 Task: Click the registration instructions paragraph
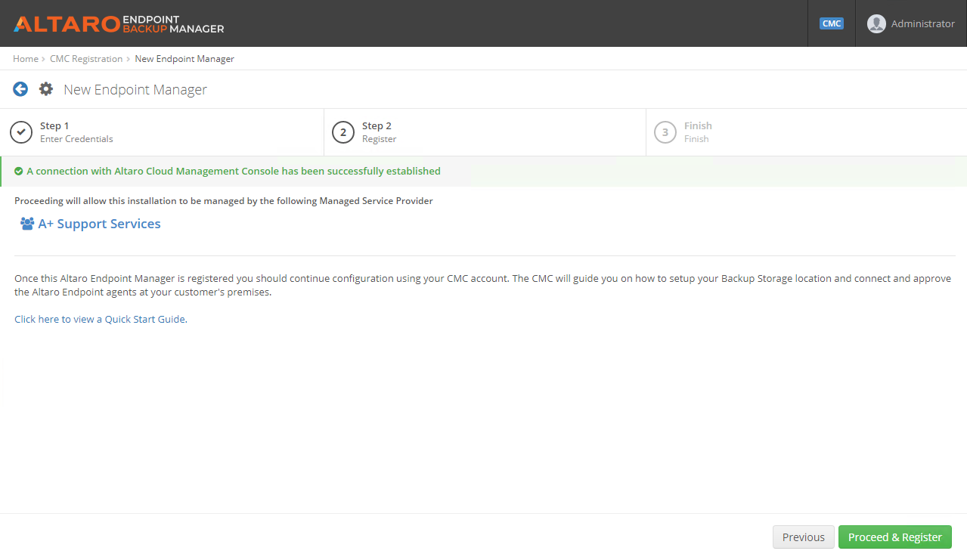[483, 285]
